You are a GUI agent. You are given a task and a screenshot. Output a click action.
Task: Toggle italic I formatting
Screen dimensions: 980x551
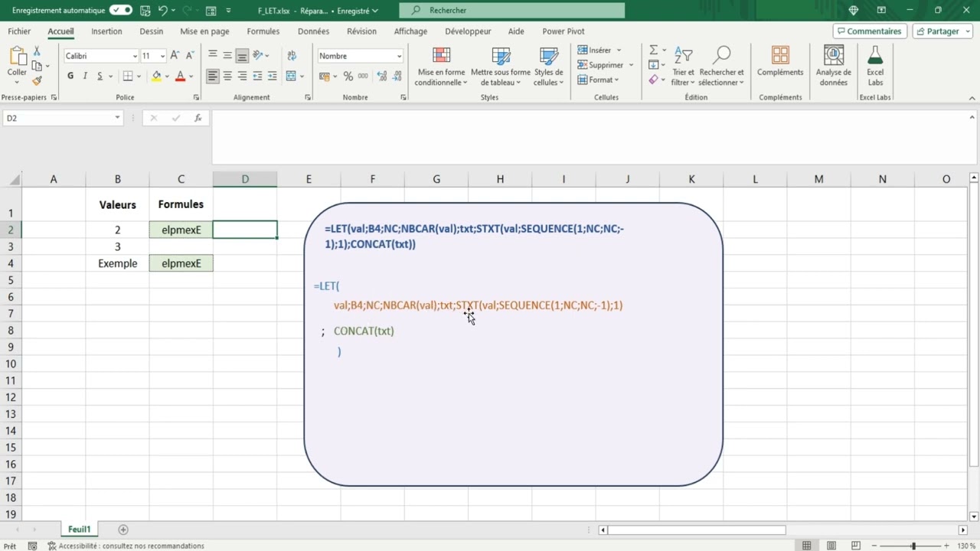85,76
